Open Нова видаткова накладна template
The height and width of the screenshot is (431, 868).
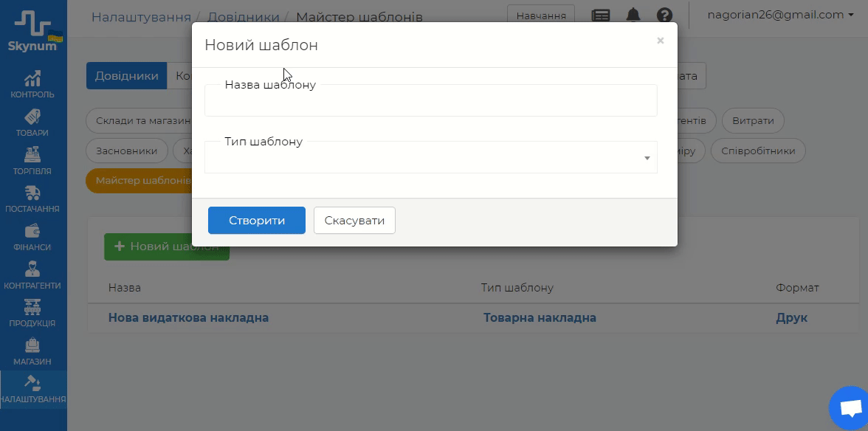pyautogui.click(x=188, y=318)
